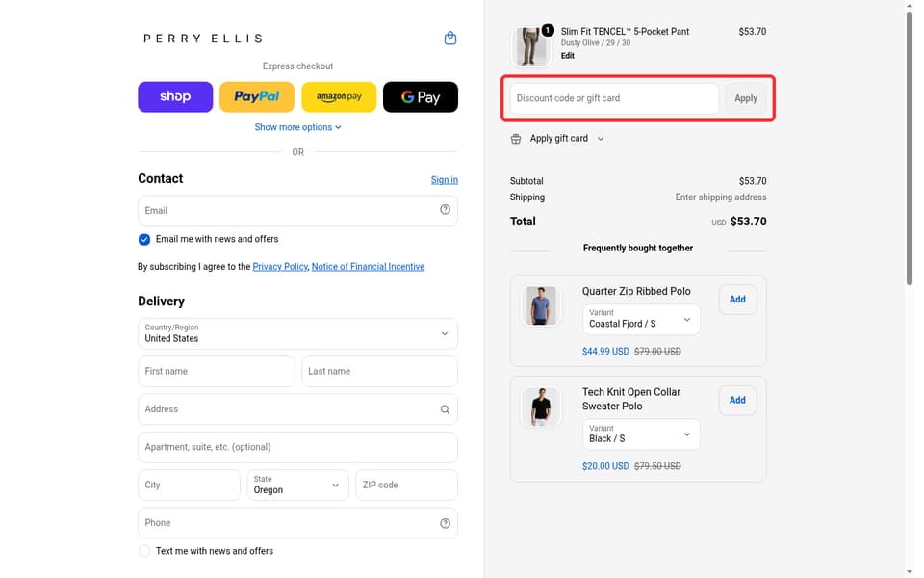The width and height of the screenshot is (924, 578).
Task: Click the email field help icon
Action: [445, 209]
